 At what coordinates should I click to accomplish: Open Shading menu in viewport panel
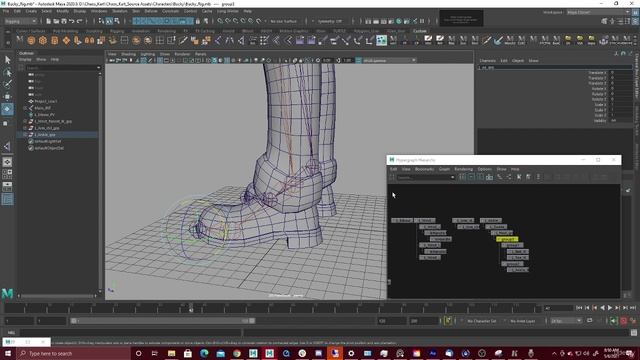pos(128,54)
